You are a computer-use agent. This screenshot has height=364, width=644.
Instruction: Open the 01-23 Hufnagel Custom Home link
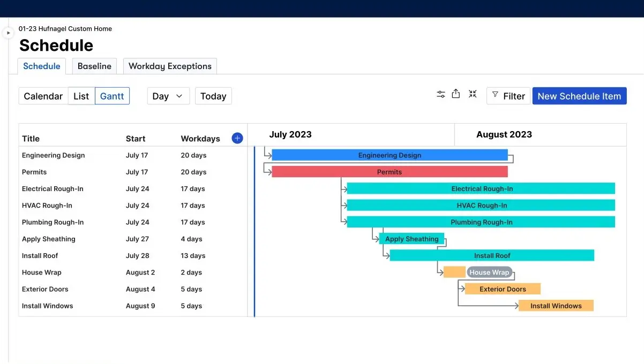(x=65, y=28)
